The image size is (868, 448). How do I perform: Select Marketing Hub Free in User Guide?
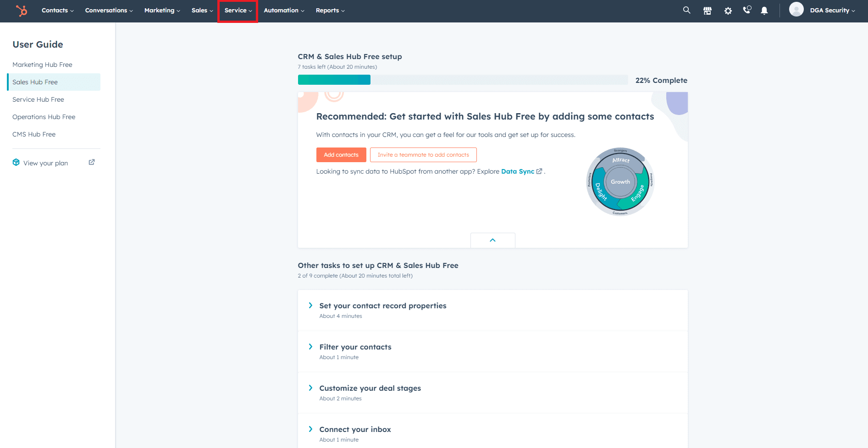pyautogui.click(x=42, y=65)
